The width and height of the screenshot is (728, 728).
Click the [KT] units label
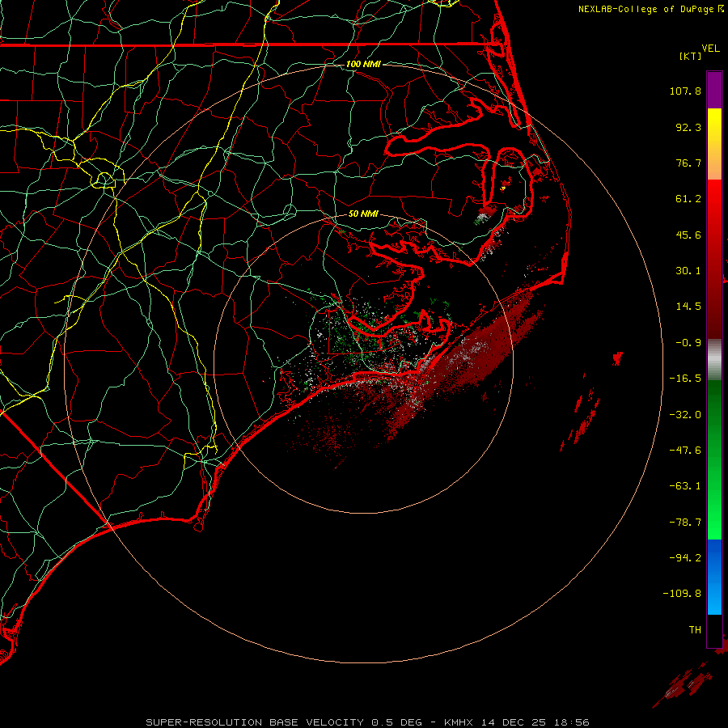click(x=691, y=56)
